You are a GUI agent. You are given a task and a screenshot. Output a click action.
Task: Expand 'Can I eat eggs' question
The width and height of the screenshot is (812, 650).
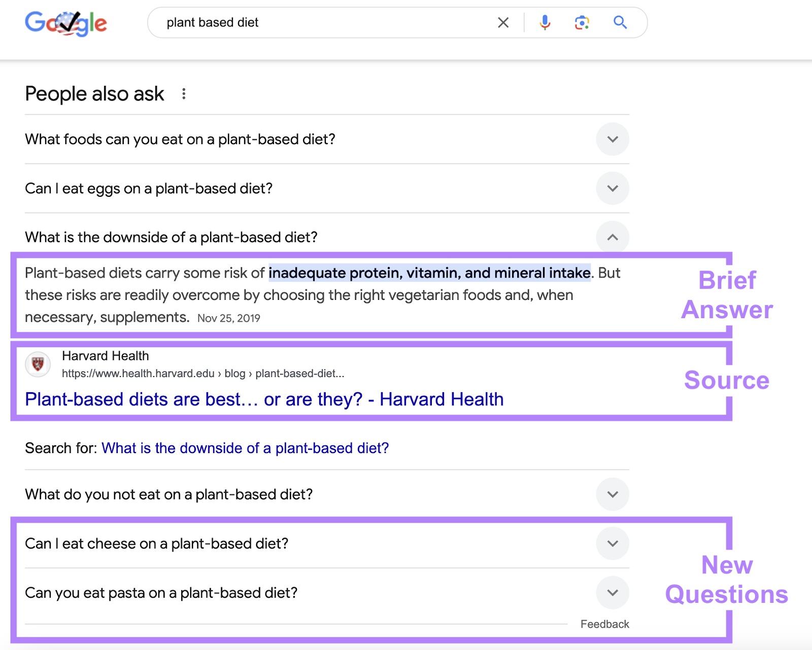[613, 188]
